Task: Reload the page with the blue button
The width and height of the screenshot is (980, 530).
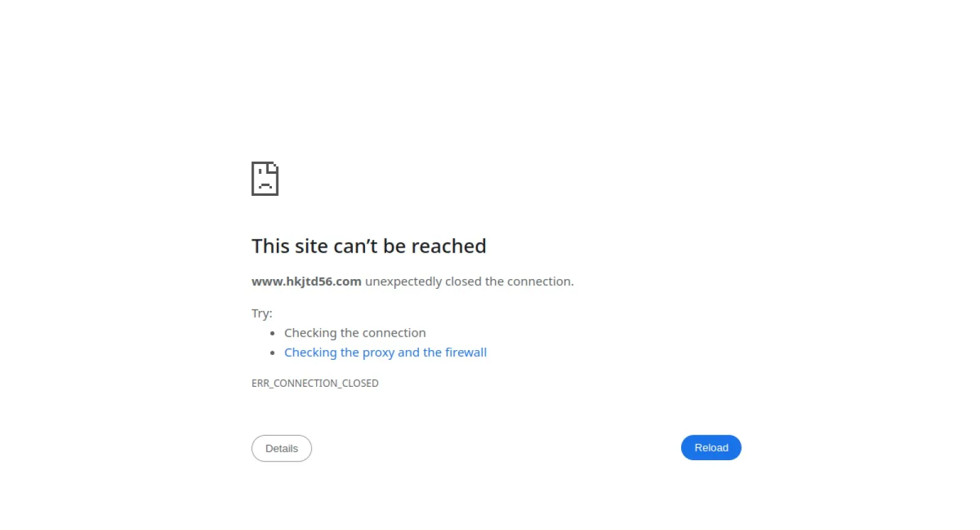Action: click(711, 448)
